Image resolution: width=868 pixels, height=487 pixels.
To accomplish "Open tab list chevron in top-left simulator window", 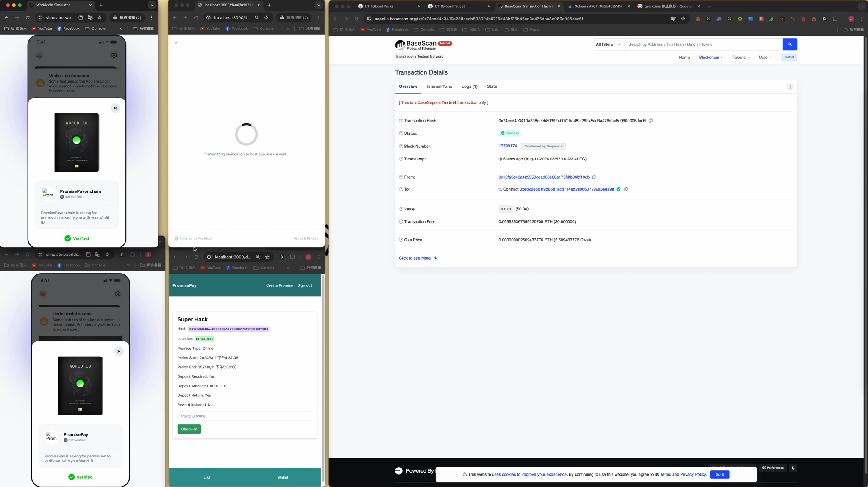I will pos(152,5).
